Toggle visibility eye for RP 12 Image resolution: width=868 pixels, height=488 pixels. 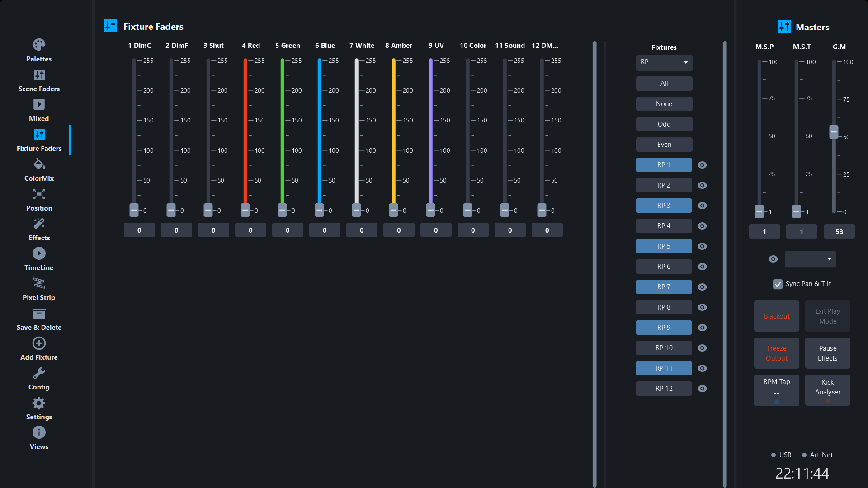click(x=702, y=389)
